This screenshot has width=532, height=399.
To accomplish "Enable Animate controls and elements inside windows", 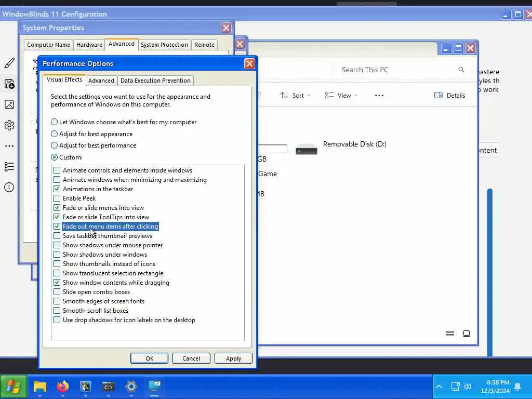I will 57,170.
